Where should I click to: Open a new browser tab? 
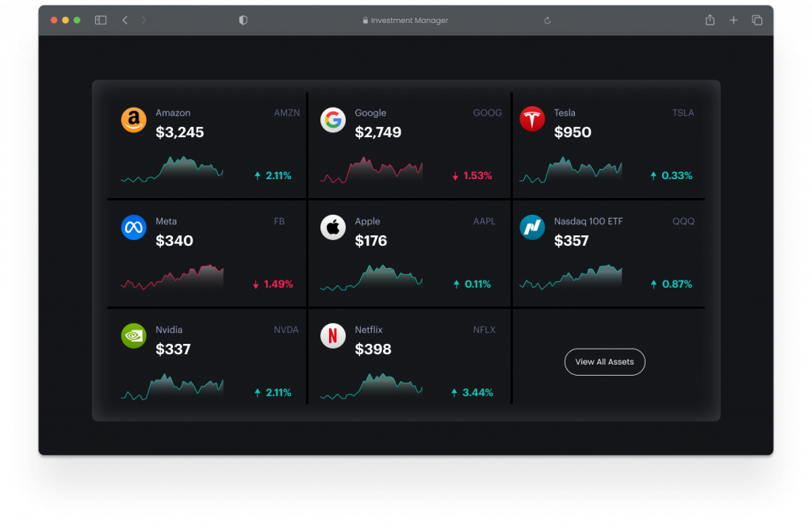pos(733,20)
